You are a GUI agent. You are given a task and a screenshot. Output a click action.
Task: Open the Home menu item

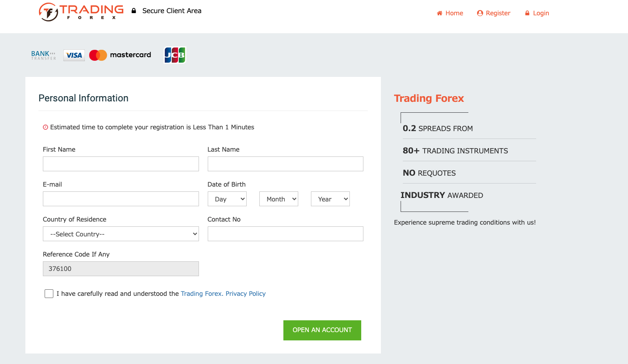pos(450,13)
